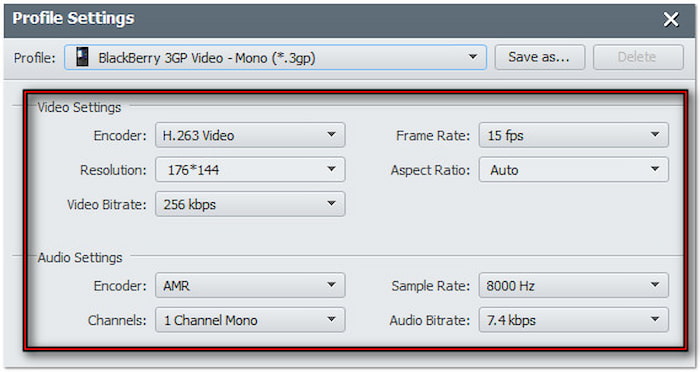Open the video Encoder dropdown H.263 Video
700x372 pixels.
[250, 135]
